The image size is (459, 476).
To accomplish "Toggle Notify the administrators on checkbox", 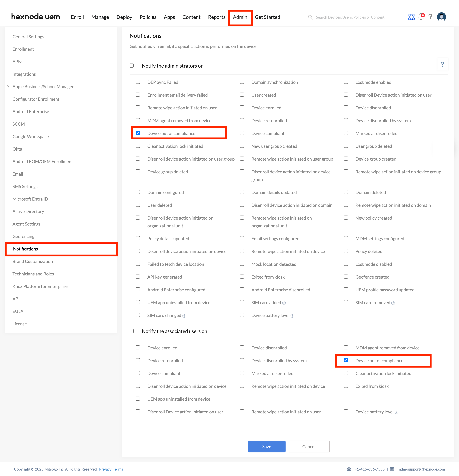I will [132, 66].
